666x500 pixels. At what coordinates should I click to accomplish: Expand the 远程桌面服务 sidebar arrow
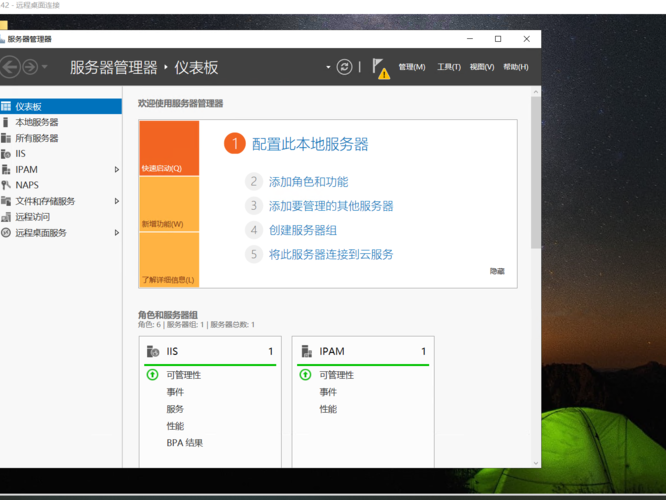click(117, 233)
